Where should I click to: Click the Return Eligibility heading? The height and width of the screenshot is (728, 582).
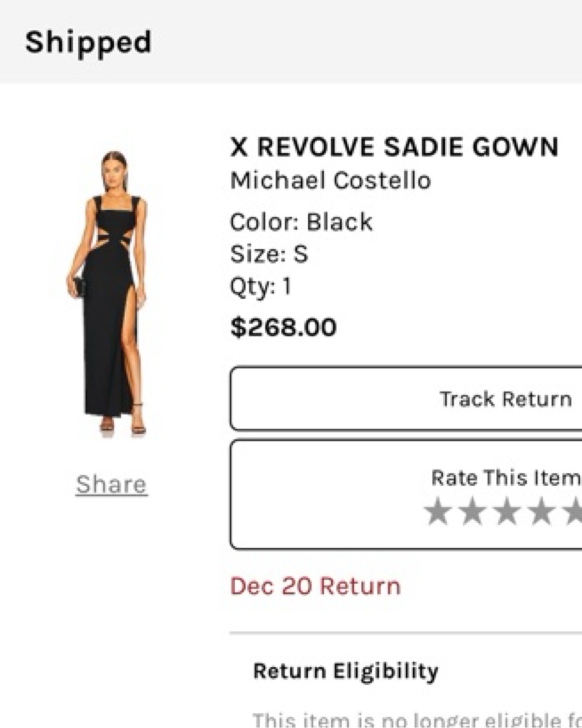click(346, 671)
